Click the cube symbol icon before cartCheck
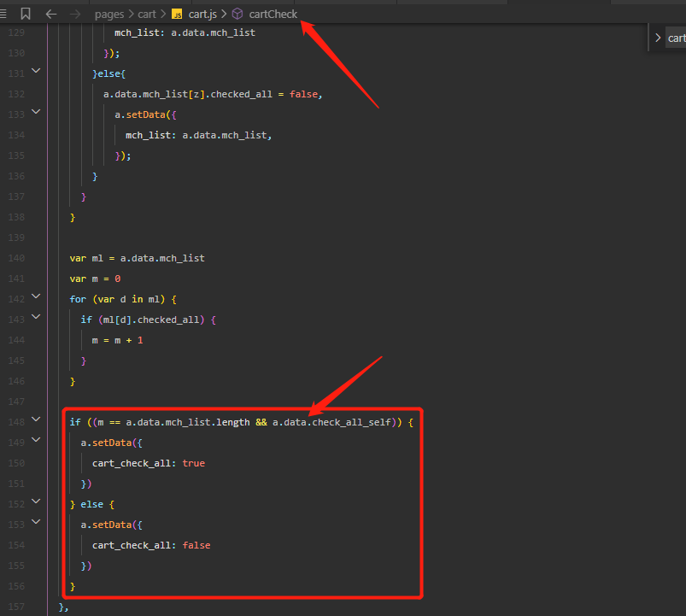The height and width of the screenshot is (616, 686). [x=237, y=14]
